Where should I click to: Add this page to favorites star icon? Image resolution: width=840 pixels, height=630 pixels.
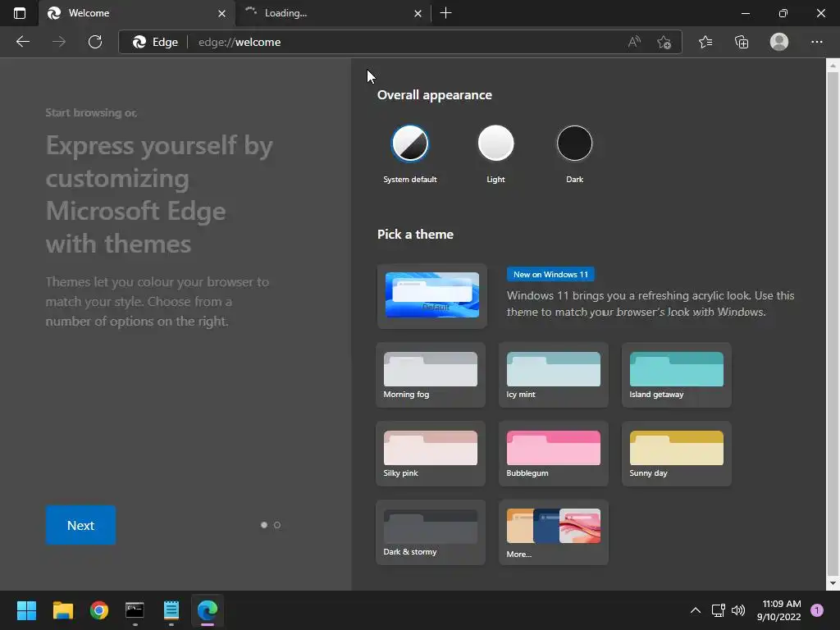664,42
